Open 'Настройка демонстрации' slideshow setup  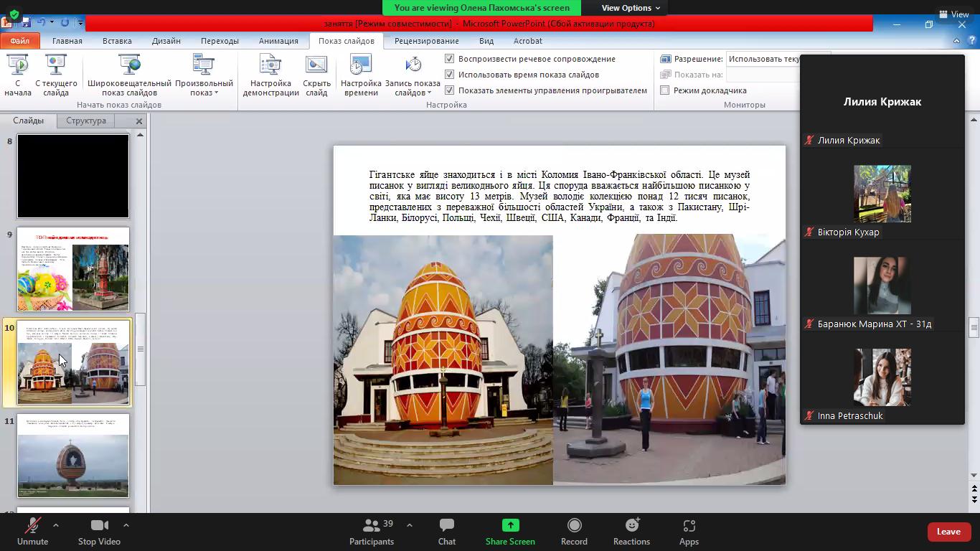click(x=270, y=66)
